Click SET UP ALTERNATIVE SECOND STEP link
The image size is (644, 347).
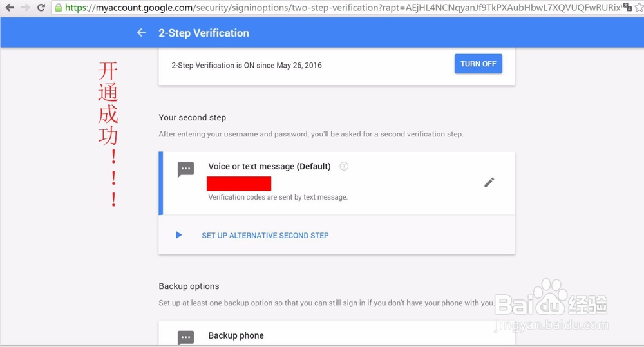click(x=265, y=235)
